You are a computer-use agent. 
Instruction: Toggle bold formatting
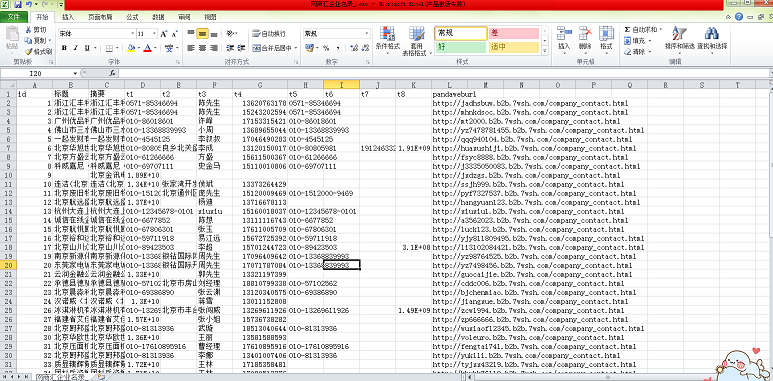click(x=64, y=48)
